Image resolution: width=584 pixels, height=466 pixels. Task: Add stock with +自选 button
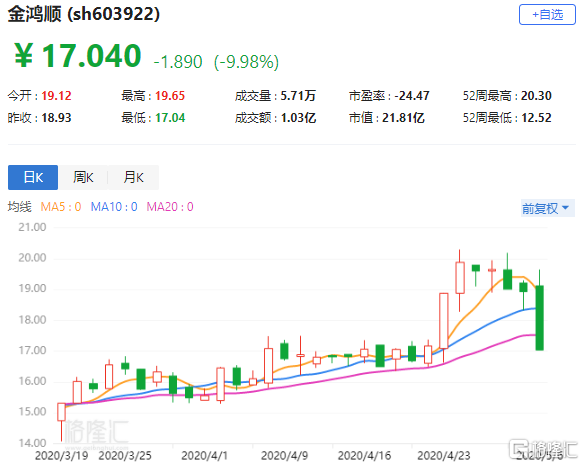[547, 15]
